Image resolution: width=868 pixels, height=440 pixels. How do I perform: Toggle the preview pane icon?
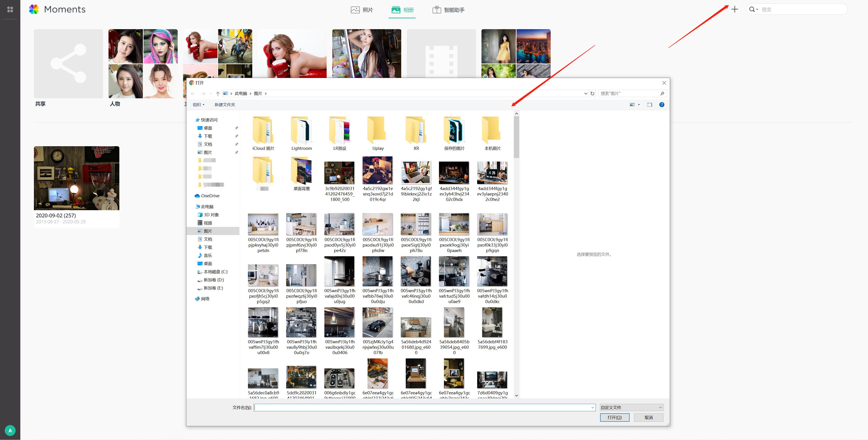[x=649, y=105]
